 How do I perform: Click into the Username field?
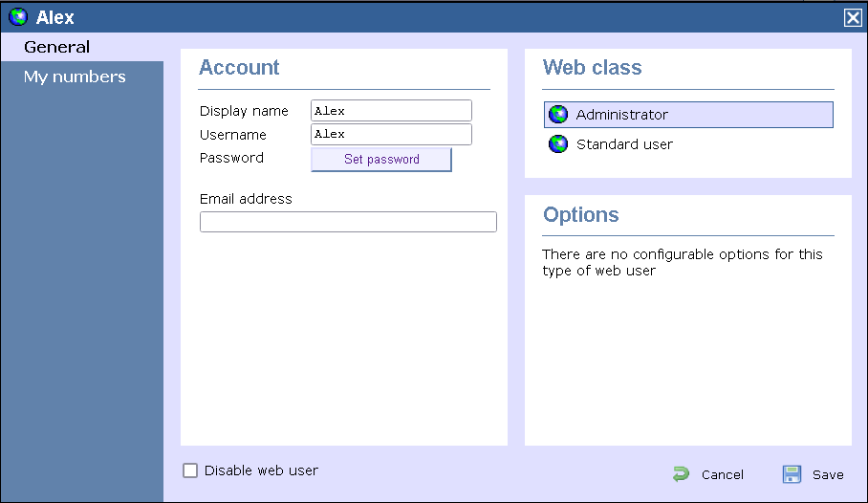391,135
